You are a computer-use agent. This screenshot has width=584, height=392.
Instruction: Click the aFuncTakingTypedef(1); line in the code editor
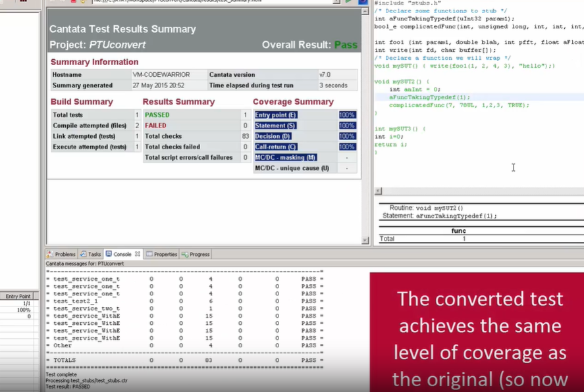click(429, 97)
